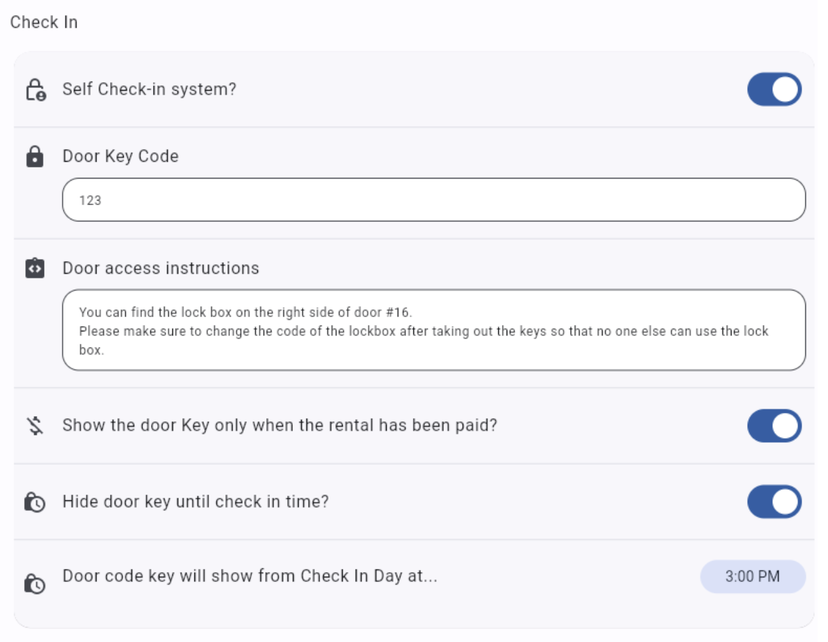
Task: Click the #16 text in access instructions
Action: click(398, 313)
